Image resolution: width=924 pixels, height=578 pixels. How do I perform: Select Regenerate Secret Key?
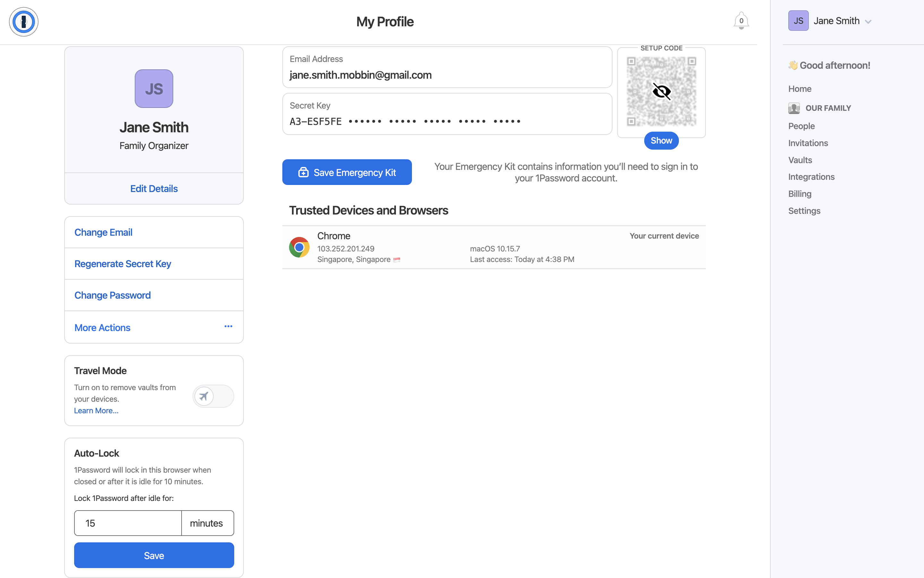(x=154, y=264)
